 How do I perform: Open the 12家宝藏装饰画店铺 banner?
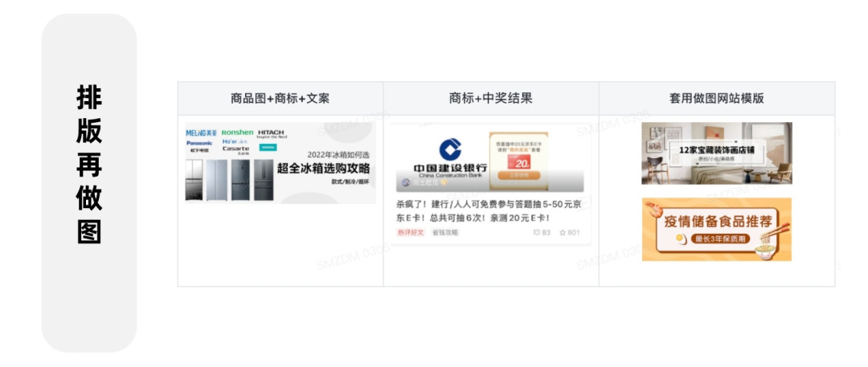pos(716,153)
